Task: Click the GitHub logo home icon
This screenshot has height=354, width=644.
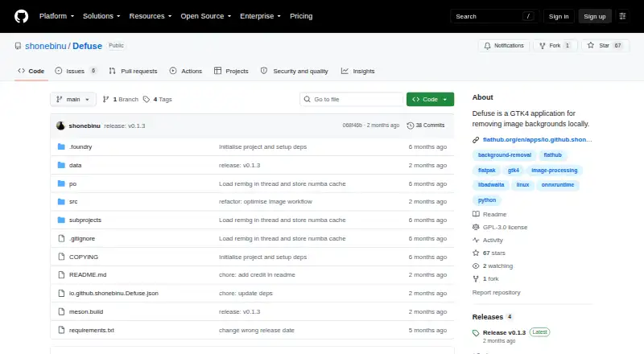Action: click(x=22, y=16)
